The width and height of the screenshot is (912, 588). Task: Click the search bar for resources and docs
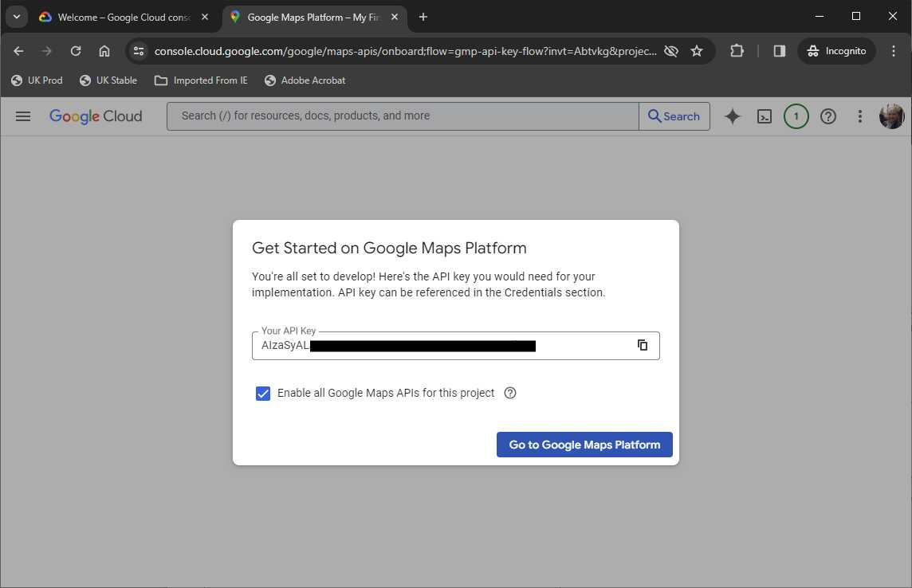(403, 116)
